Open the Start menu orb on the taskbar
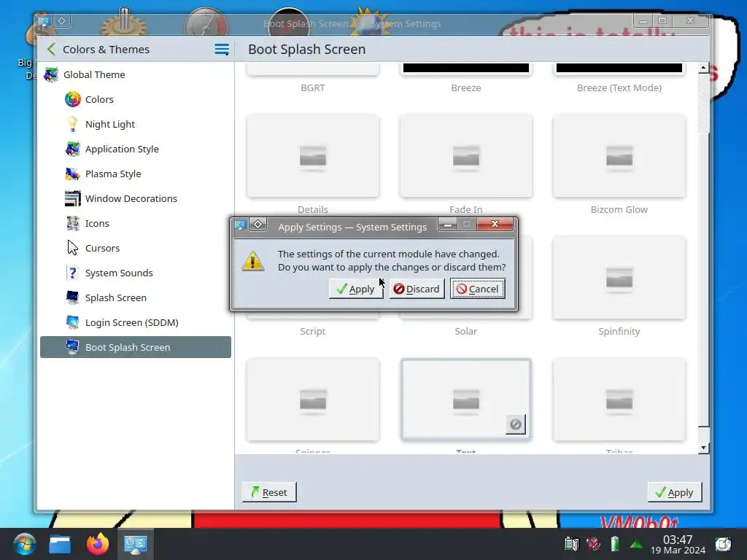747x560 pixels. click(x=24, y=544)
